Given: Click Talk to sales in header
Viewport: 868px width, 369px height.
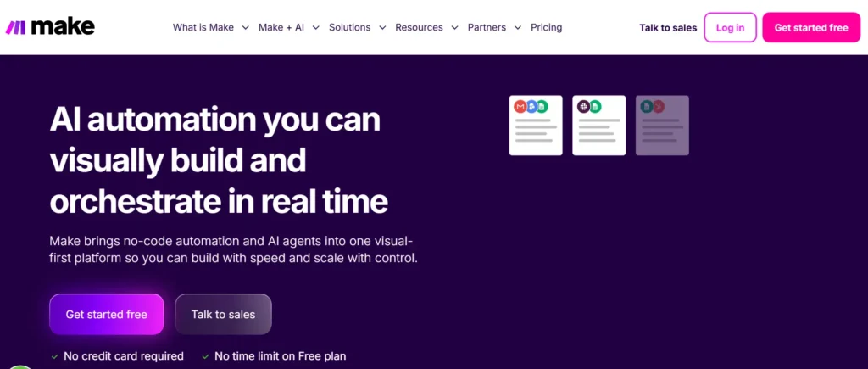Looking at the screenshot, I should [668, 28].
